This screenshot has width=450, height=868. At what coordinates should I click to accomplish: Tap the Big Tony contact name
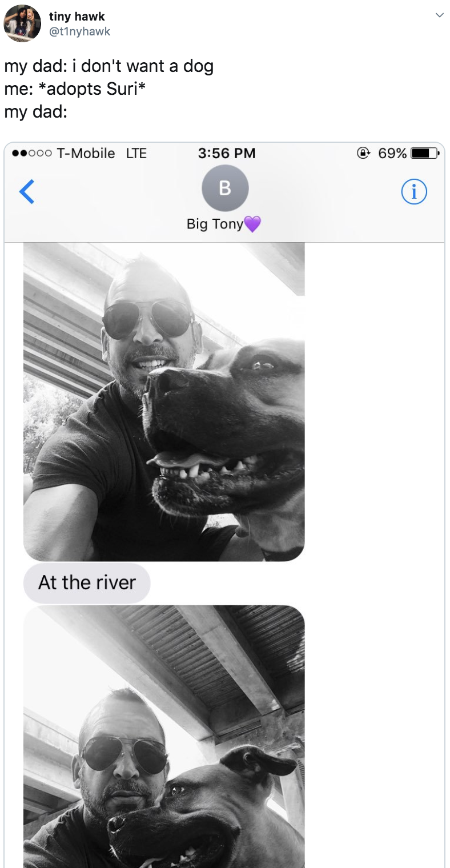pyautogui.click(x=215, y=224)
